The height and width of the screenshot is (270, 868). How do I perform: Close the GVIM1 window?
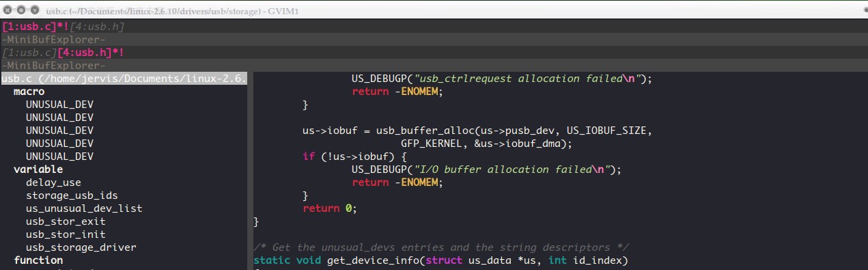click(x=8, y=11)
